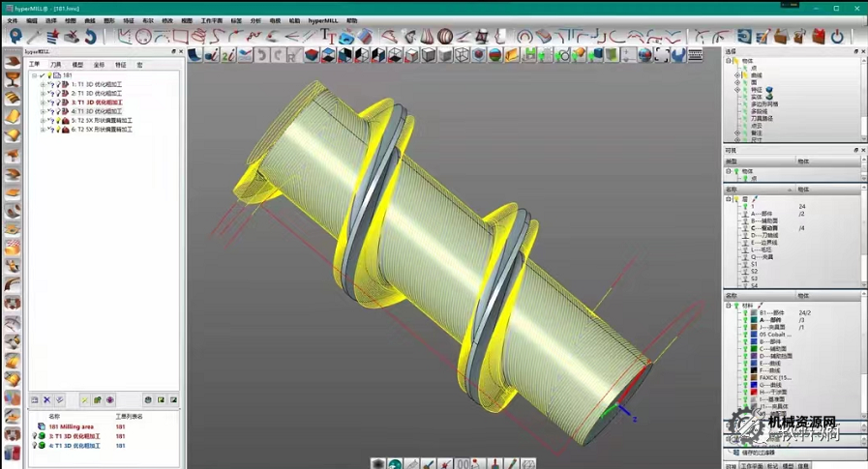This screenshot has width=868, height=469.
Task: Open the 文件 (File) menu
Action: [13, 20]
